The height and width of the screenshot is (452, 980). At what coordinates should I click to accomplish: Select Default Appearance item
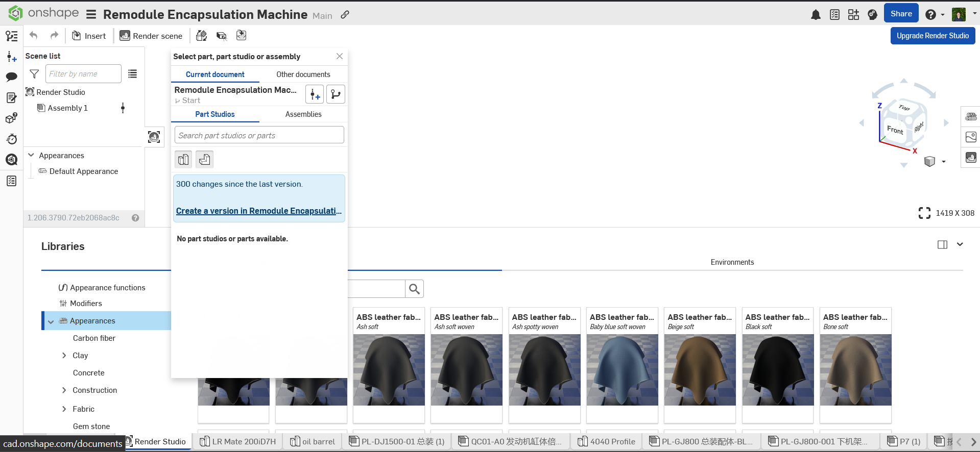coord(84,171)
